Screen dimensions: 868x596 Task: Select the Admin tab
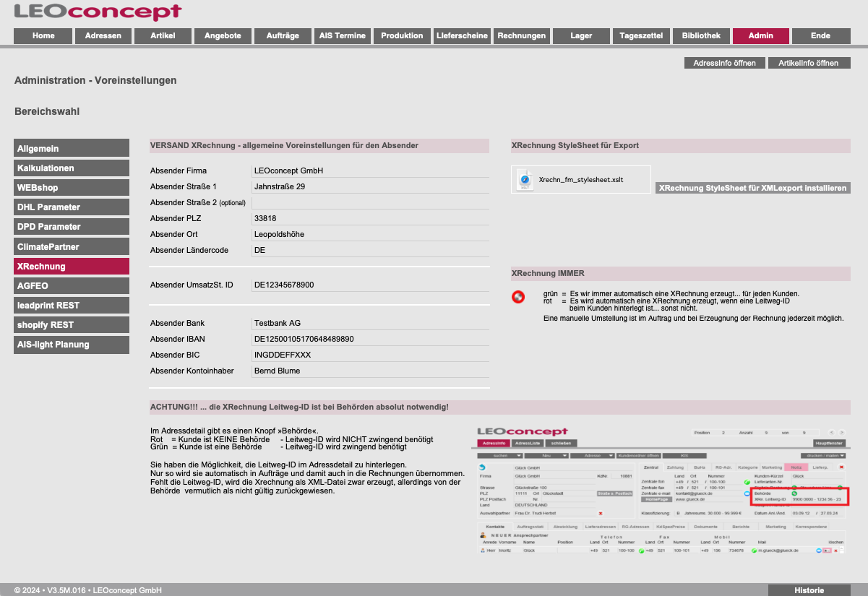click(x=761, y=35)
